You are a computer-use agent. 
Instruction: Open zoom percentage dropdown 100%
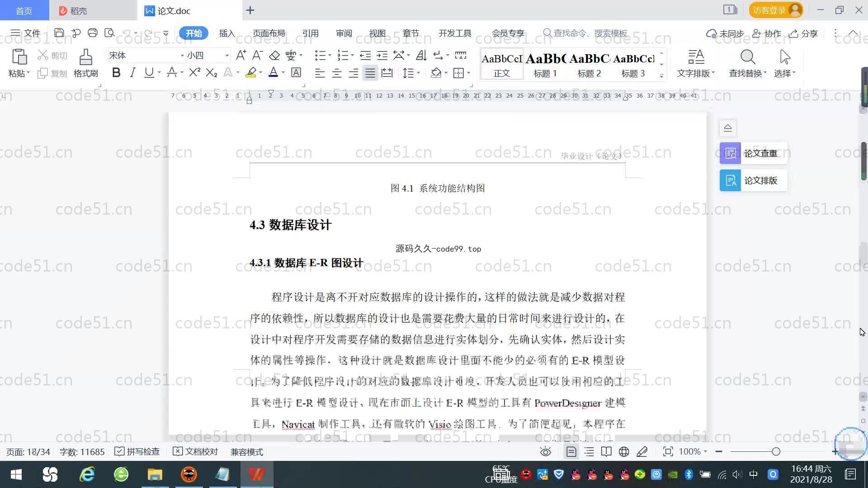click(693, 452)
